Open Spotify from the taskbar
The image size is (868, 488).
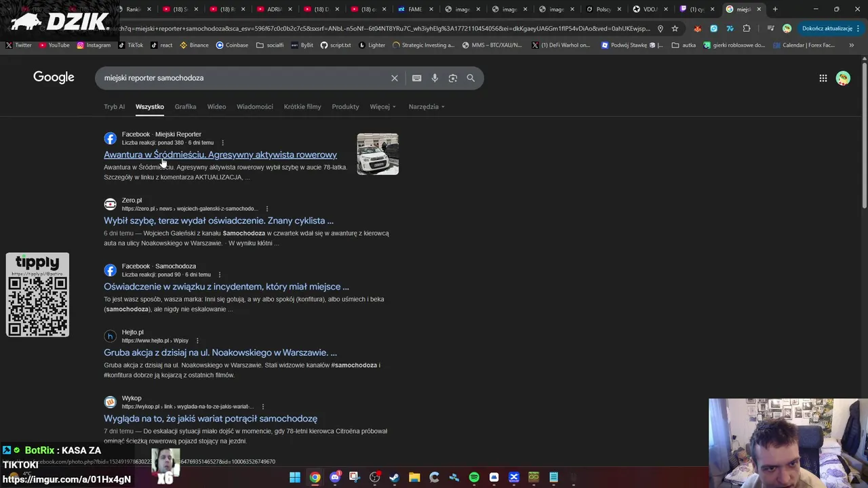[x=474, y=477]
